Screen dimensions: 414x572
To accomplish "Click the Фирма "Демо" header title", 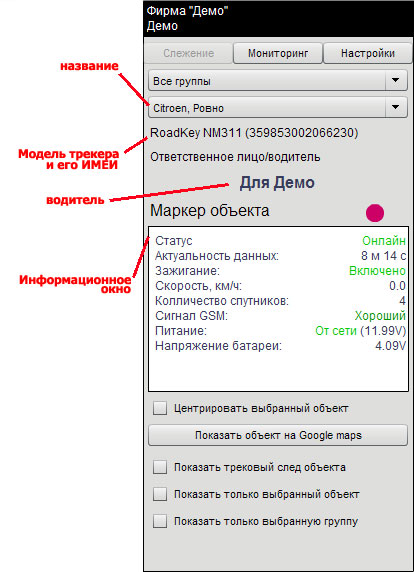I will (x=187, y=11).
